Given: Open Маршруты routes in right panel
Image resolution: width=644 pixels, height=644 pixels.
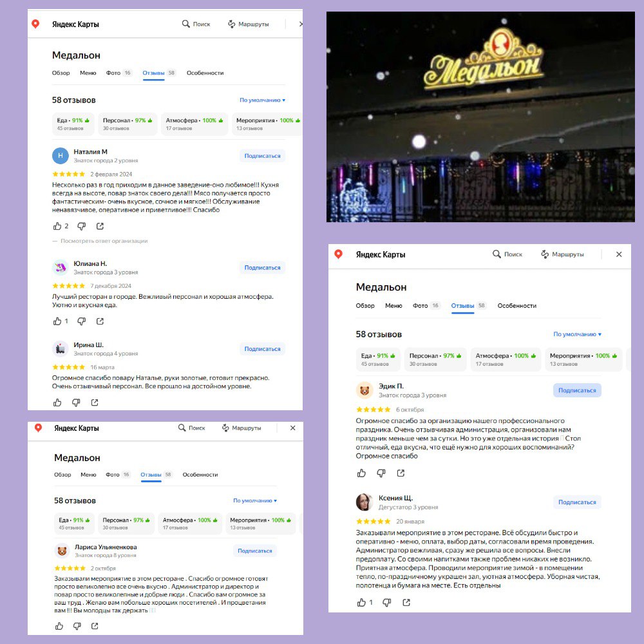Looking at the screenshot, I should 562,254.
